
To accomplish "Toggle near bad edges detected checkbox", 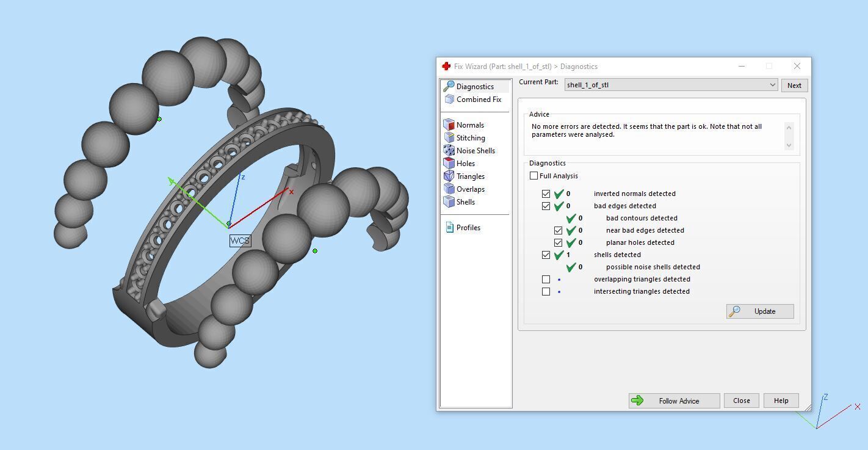I will pyautogui.click(x=559, y=230).
